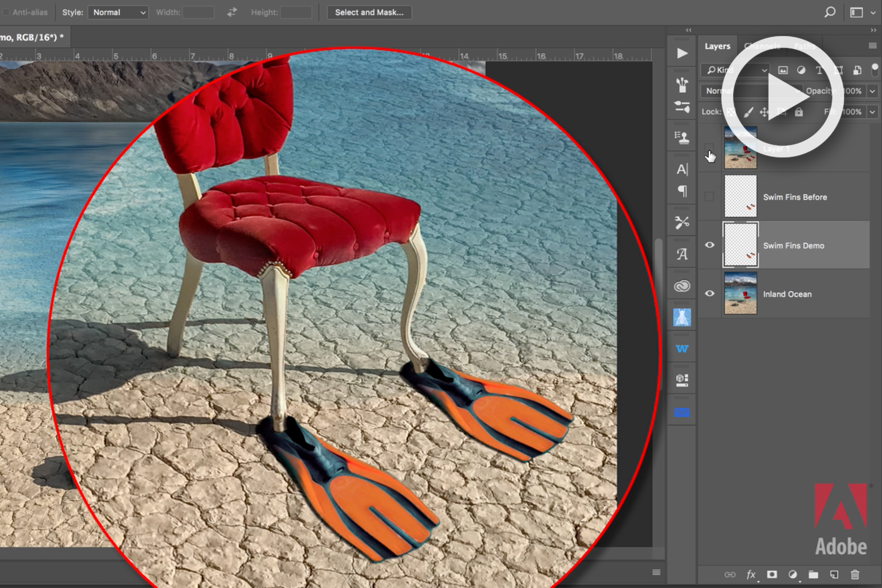
Task: Click the search magnifier icon
Action: click(x=830, y=12)
